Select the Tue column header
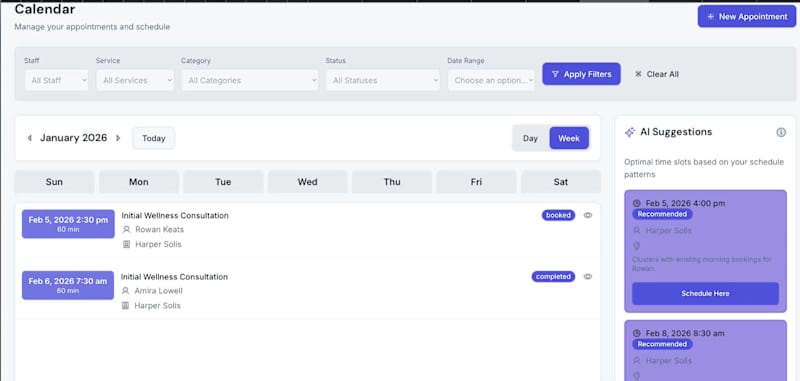 (x=223, y=182)
